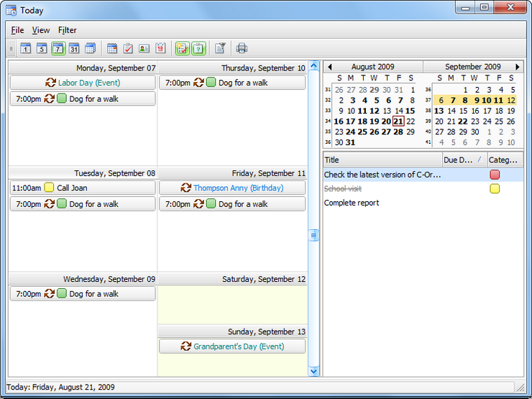This screenshot has height=399, width=532.
Task: Select the 5-day work week view
Action: (42, 48)
